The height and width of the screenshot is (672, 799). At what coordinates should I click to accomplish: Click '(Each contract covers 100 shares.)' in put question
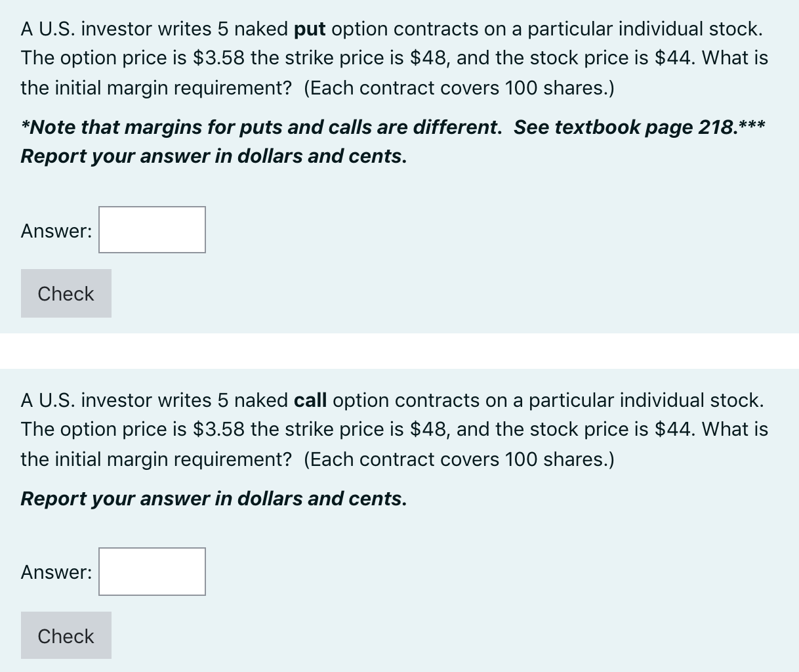click(459, 88)
